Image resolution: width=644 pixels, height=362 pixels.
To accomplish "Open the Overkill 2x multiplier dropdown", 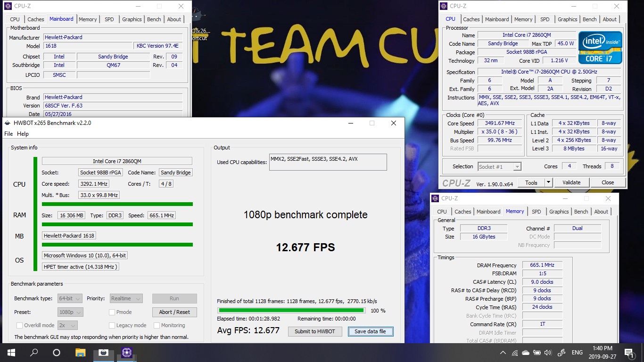I will pyautogui.click(x=67, y=325).
